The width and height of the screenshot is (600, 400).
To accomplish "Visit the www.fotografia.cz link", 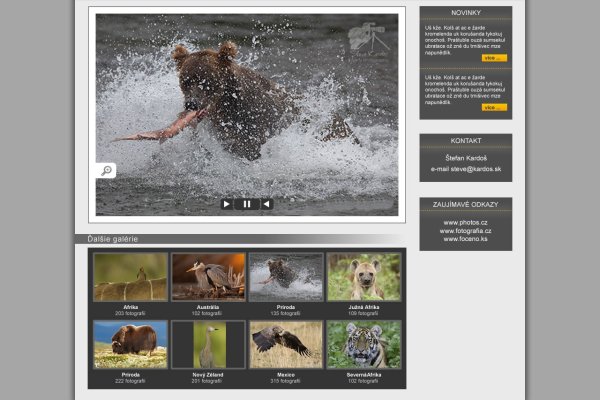I will click(465, 231).
